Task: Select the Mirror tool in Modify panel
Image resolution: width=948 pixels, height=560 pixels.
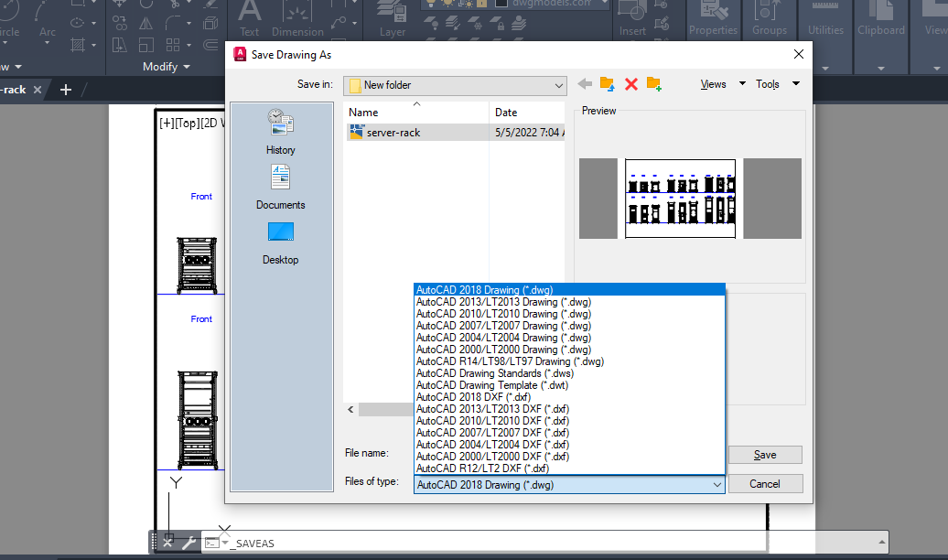Action: (x=145, y=23)
